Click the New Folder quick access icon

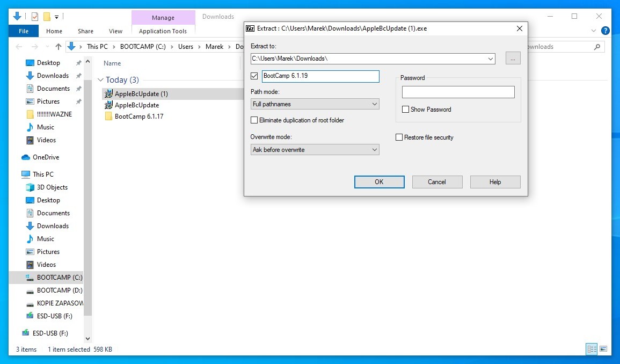pyautogui.click(x=47, y=17)
